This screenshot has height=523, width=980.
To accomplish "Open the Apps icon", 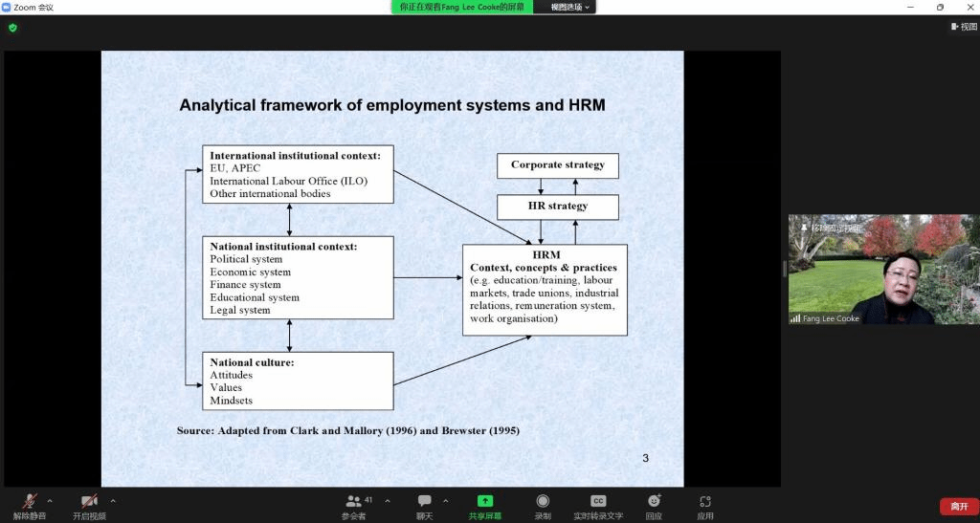I will click(x=704, y=502).
